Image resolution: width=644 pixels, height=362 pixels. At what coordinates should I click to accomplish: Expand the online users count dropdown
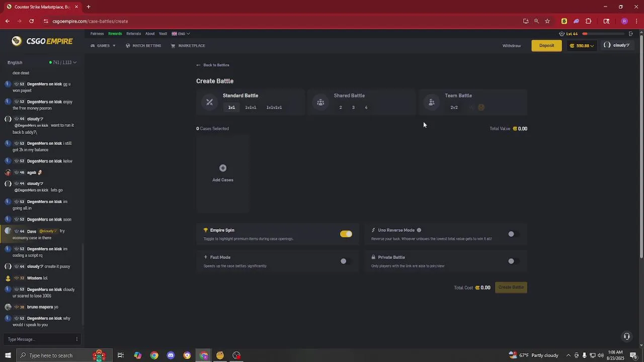pyautogui.click(x=63, y=62)
